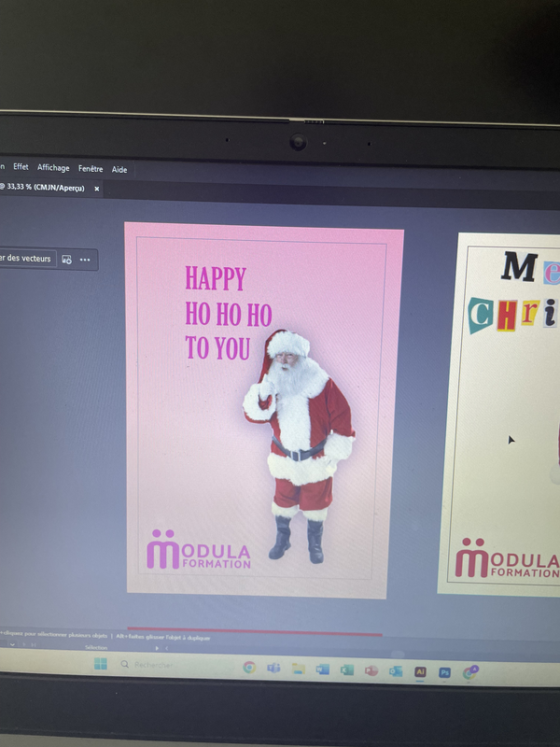Viewport: 560px width, 747px height.
Task: Click the Illustrator icon in the taskbar
Action: [x=421, y=671]
